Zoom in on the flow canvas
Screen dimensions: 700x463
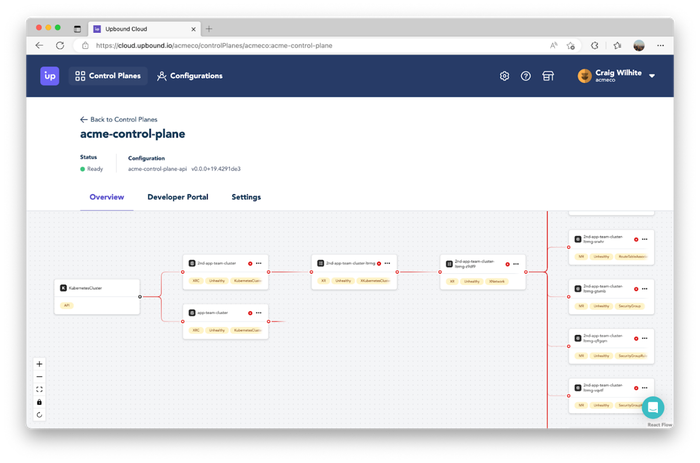(x=39, y=364)
